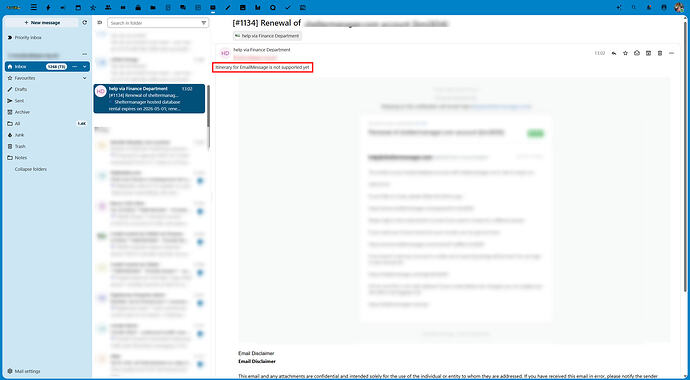
Task: Click Collapse folders
Action: click(x=31, y=169)
